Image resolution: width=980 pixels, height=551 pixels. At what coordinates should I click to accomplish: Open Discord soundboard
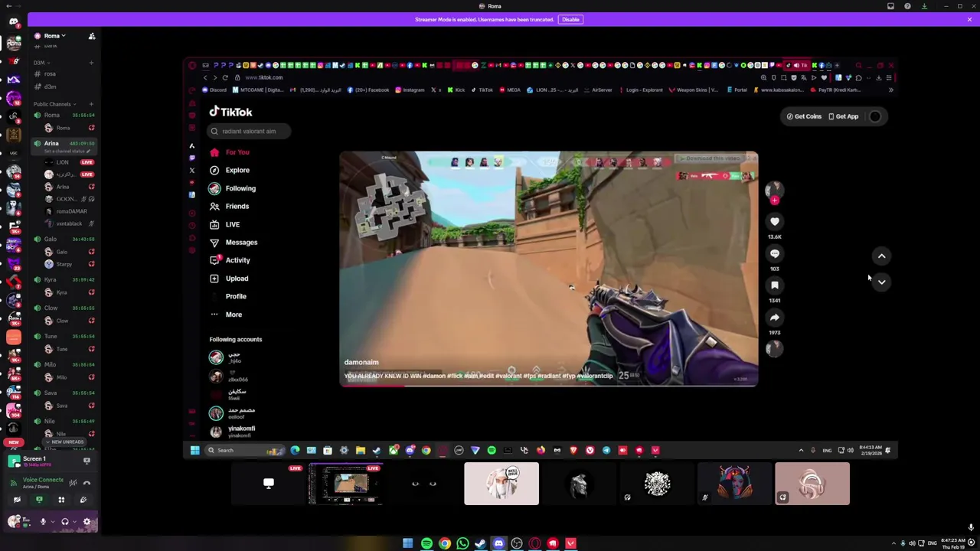[83, 500]
